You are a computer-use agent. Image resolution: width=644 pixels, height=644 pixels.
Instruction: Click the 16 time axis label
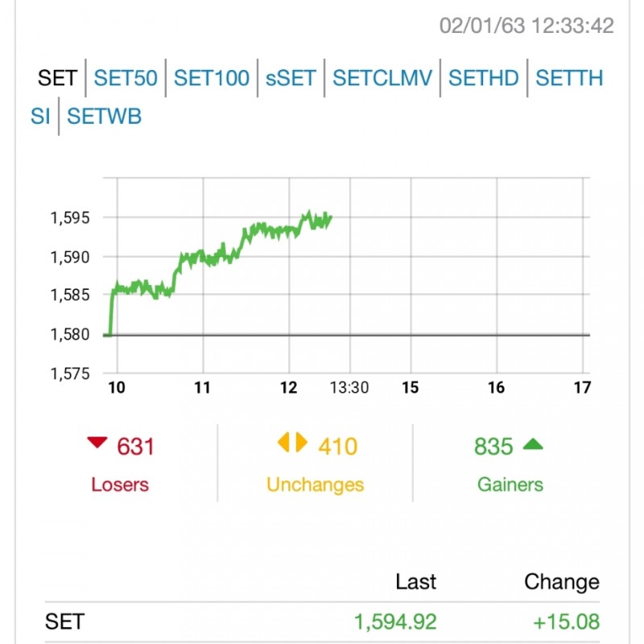[x=496, y=387]
